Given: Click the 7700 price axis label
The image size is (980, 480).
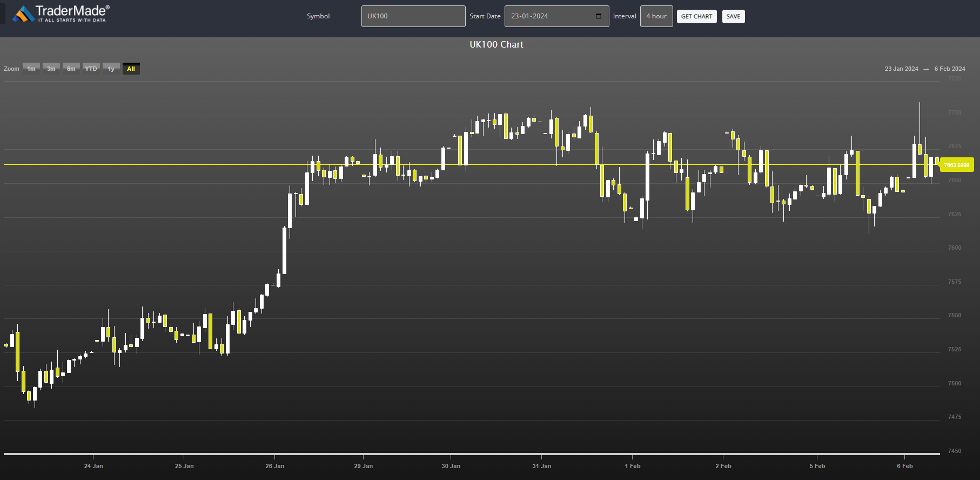Looking at the screenshot, I should (x=955, y=112).
